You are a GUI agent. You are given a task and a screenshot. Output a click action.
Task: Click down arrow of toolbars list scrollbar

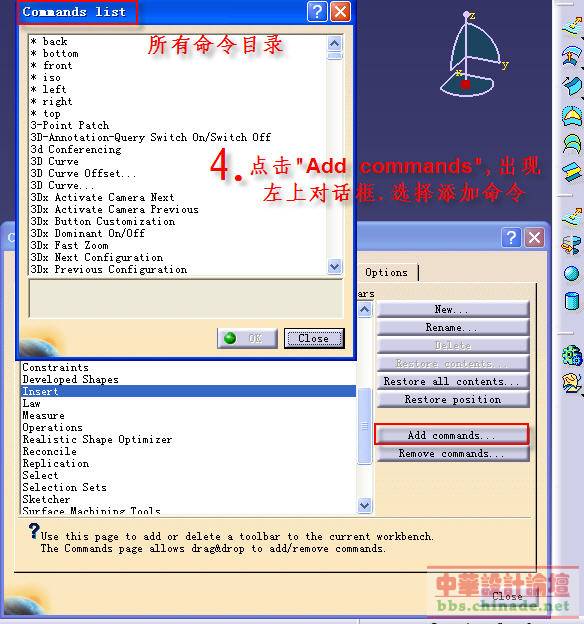coord(364,505)
